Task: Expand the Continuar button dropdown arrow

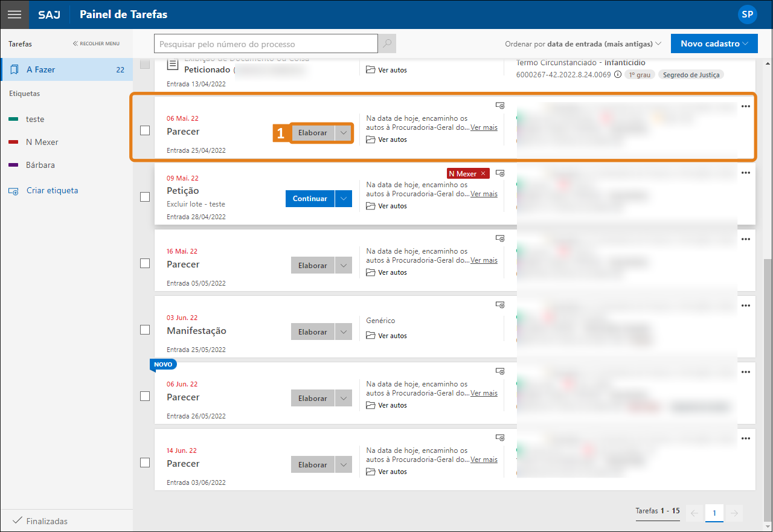Action: [344, 199]
